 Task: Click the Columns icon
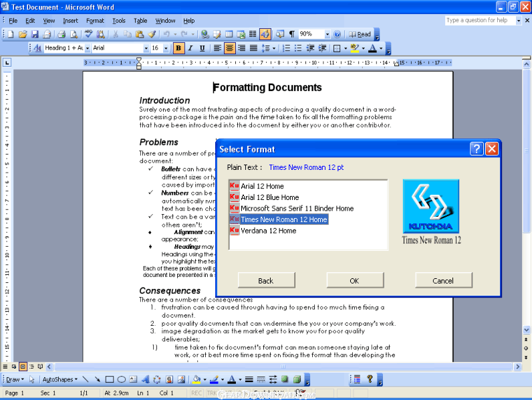point(253,34)
